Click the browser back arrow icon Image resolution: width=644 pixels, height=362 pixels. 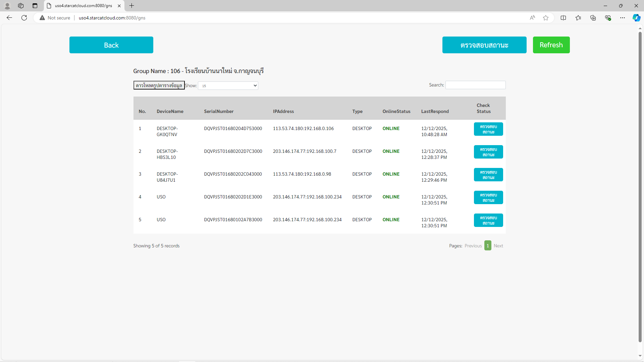pos(9,18)
